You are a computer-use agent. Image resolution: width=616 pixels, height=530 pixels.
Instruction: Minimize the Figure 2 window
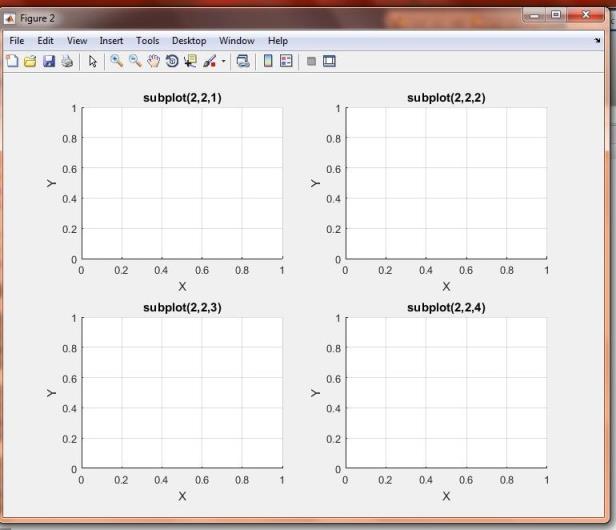(x=534, y=16)
